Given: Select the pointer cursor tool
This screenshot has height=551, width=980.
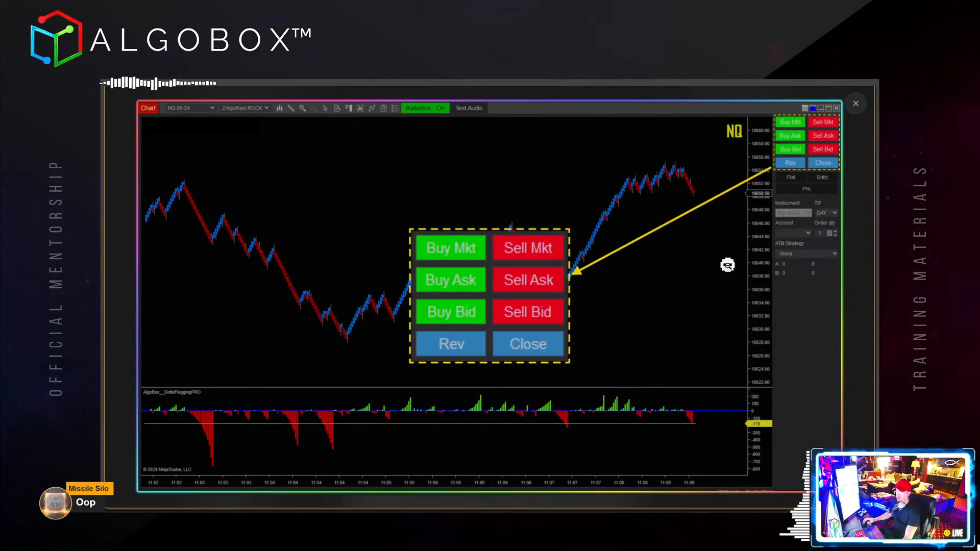Looking at the screenshot, I should (x=325, y=108).
